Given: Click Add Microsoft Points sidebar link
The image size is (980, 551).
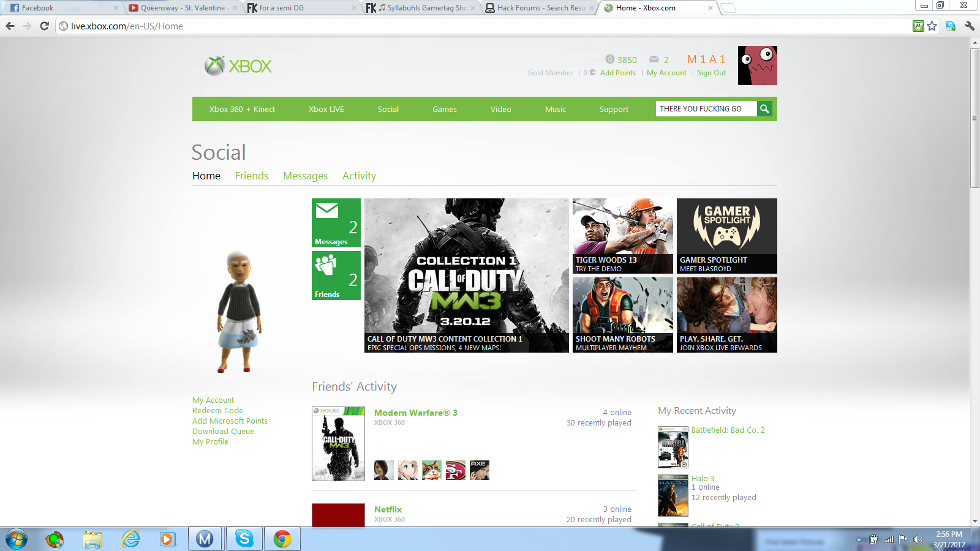Looking at the screenshot, I should point(230,421).
